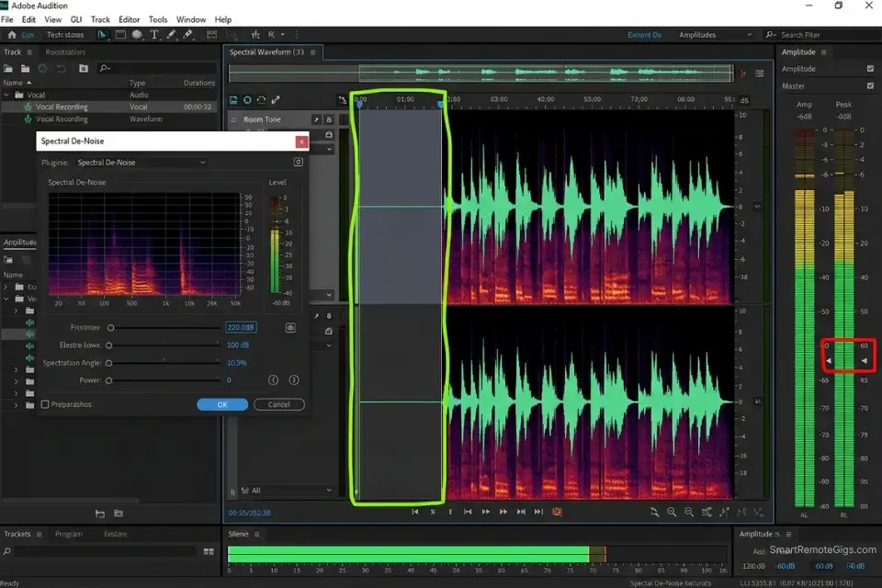Click the right circular icon beside Power slider
The width and height of the screenshot is (882, 588).
[294, 379]
